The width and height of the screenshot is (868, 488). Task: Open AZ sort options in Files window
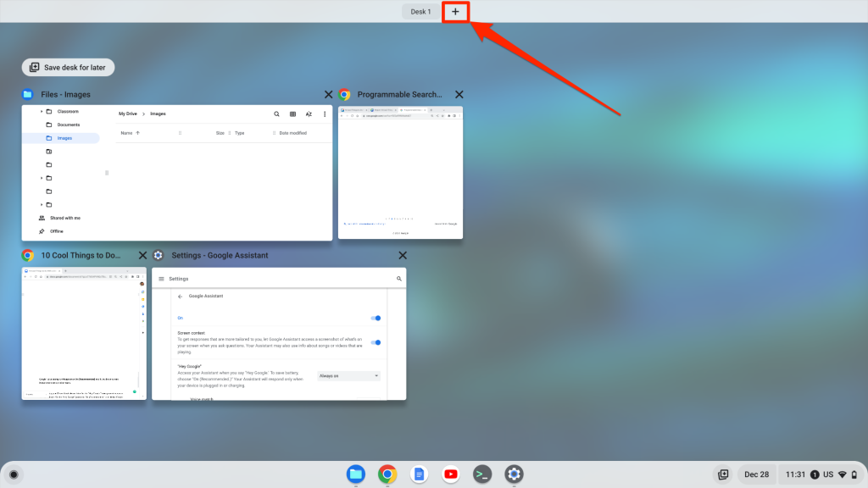pyautogui.click(x=309, y=114)
